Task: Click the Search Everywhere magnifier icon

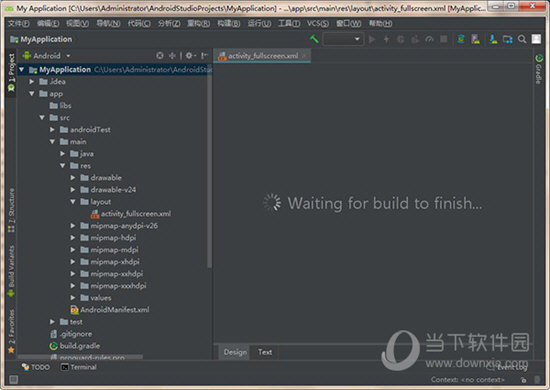Action: [522, 39]
